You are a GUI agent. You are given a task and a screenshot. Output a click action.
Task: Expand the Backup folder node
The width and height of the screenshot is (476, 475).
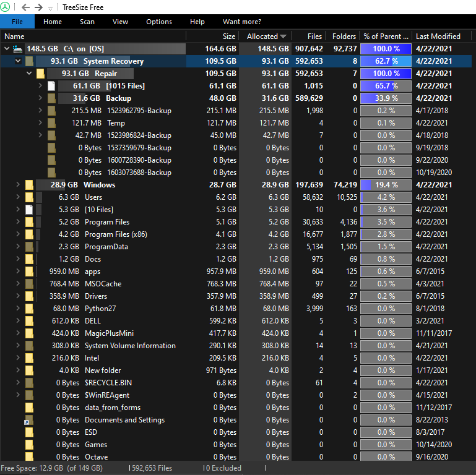[40, 98]
